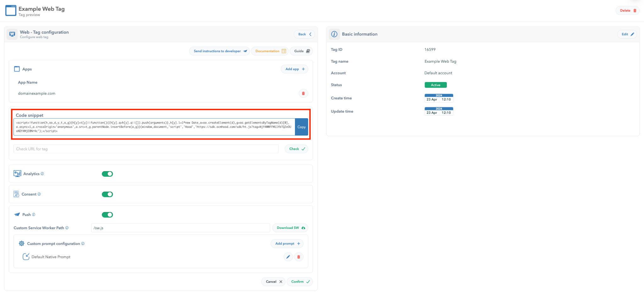644x294 pixels.
Task: Click the Custom Service Worker Path field
Action: point(180,228)
